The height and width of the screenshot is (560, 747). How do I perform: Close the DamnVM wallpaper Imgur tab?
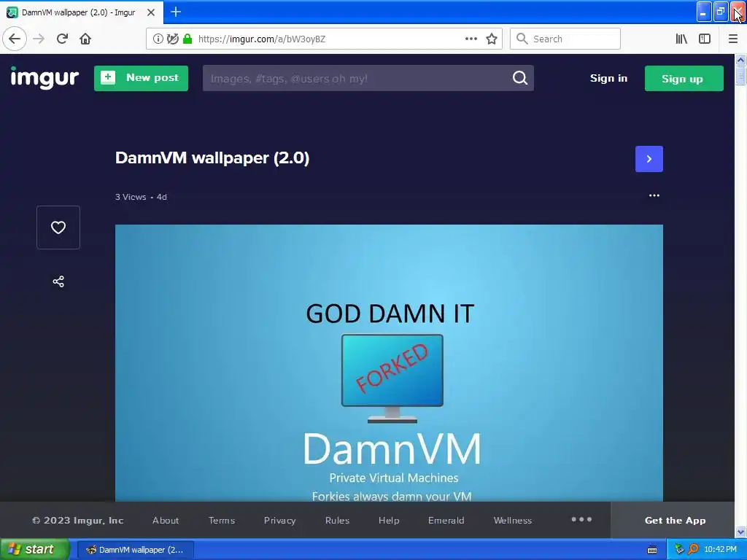pyautogui.click(x=151, y=12)
